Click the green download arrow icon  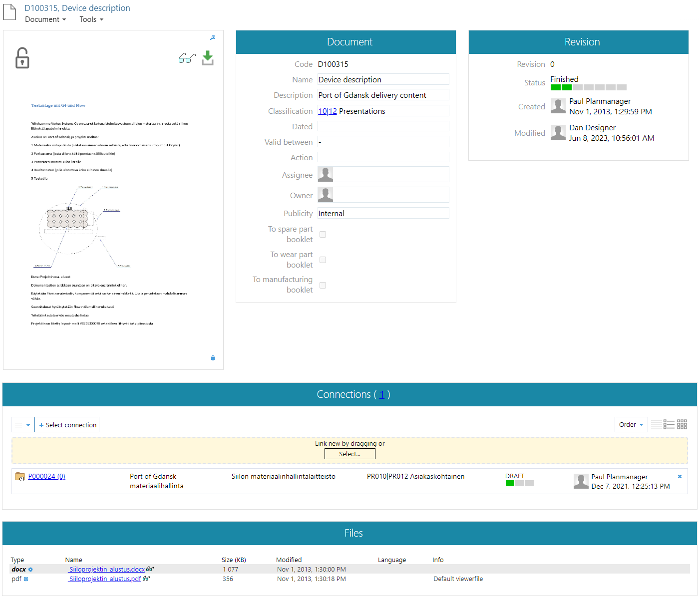pyautogui.click(x=208, y=58)
